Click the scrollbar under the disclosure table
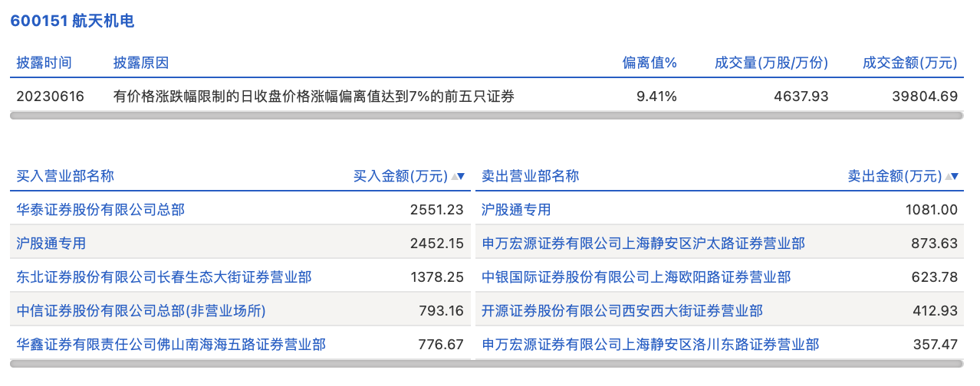The width and height of the screenshot is (980, 386). pos(487,116)
